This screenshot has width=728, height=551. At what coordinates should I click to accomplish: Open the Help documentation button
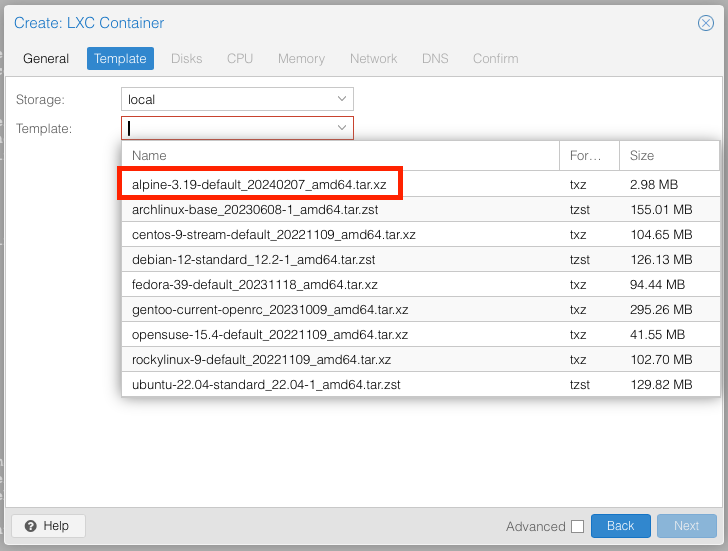click(x=48, y=526)
